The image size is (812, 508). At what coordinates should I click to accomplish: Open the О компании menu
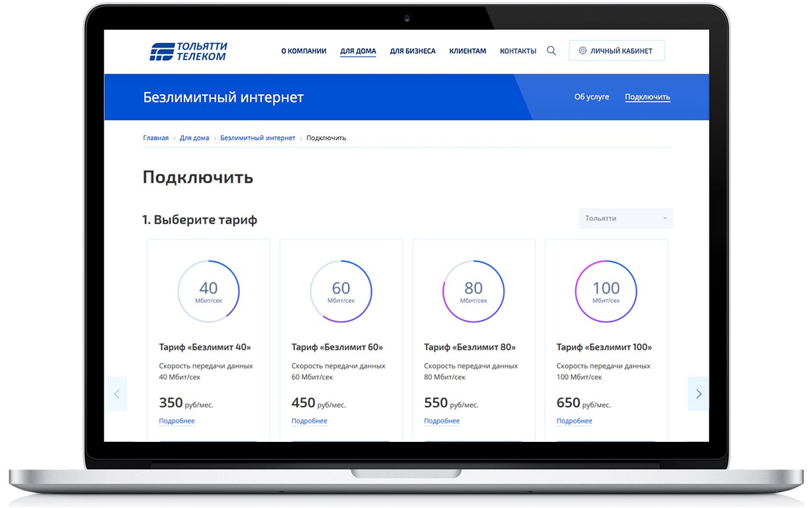tap(304, 51)
